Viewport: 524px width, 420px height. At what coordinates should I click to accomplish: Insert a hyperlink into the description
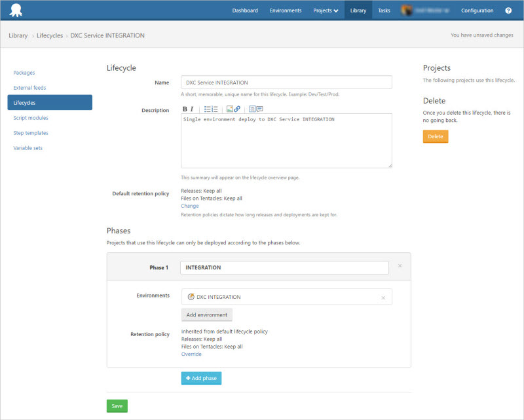tap(237, 109)
